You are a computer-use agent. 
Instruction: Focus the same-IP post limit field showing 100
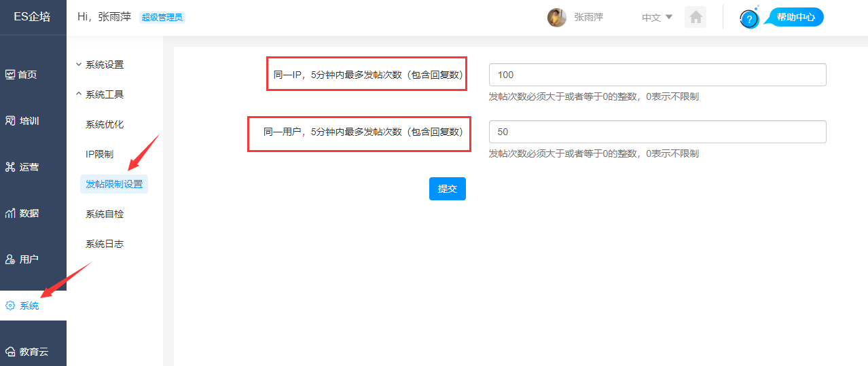[x=657, y=75]
